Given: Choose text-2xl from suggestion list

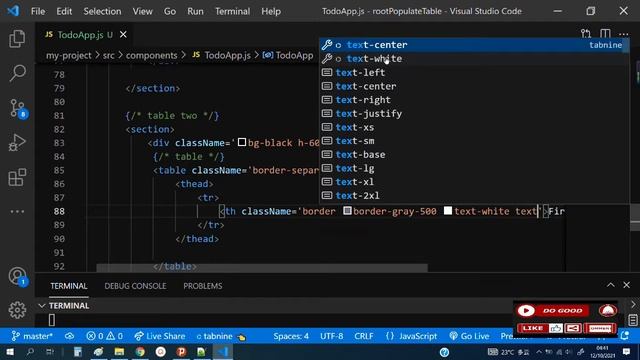Looking at the screenshot, I should point(473,196).
